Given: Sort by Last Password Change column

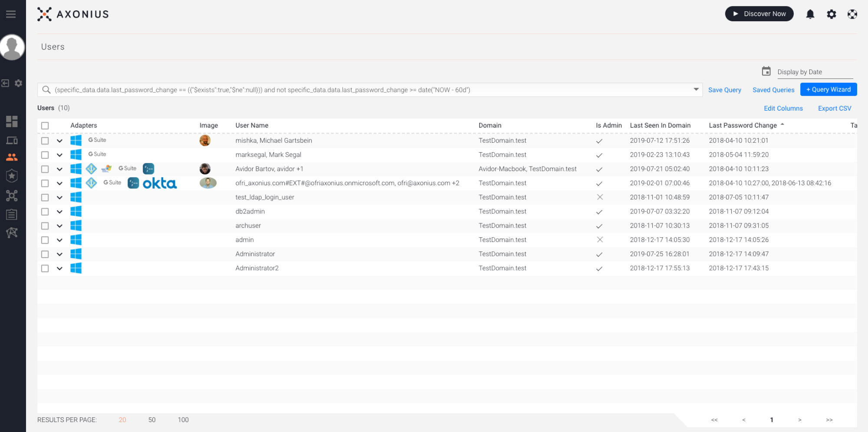Looking at the screenshot, I should tap(743, 125).
